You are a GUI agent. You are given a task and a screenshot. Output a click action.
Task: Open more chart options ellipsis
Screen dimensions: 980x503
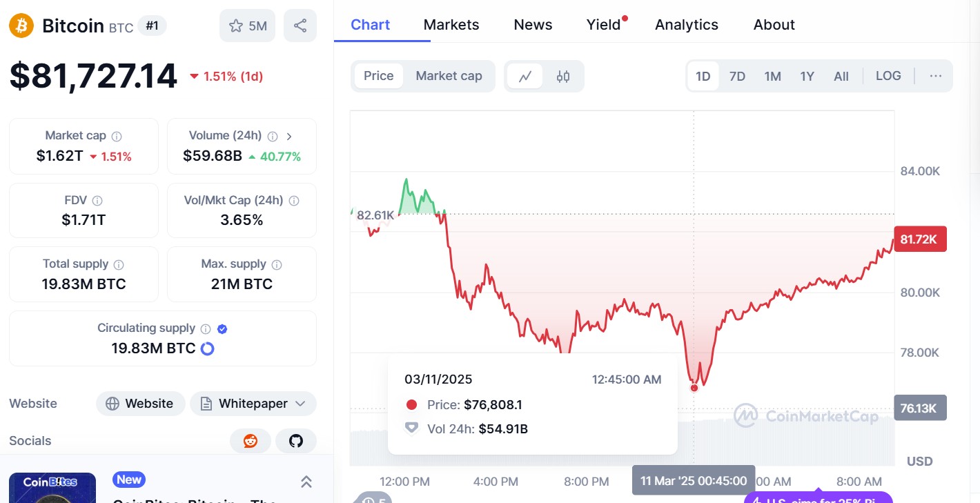[x=935, y=76]
